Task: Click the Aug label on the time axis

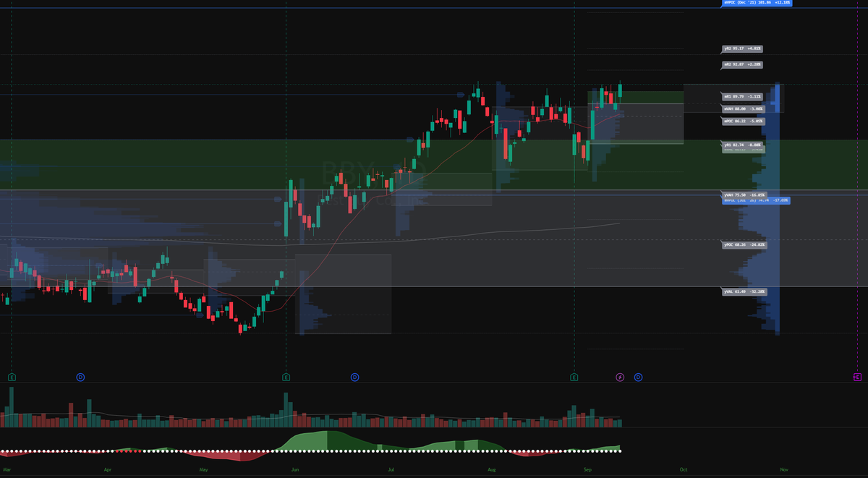Action: tap(491, 469)
